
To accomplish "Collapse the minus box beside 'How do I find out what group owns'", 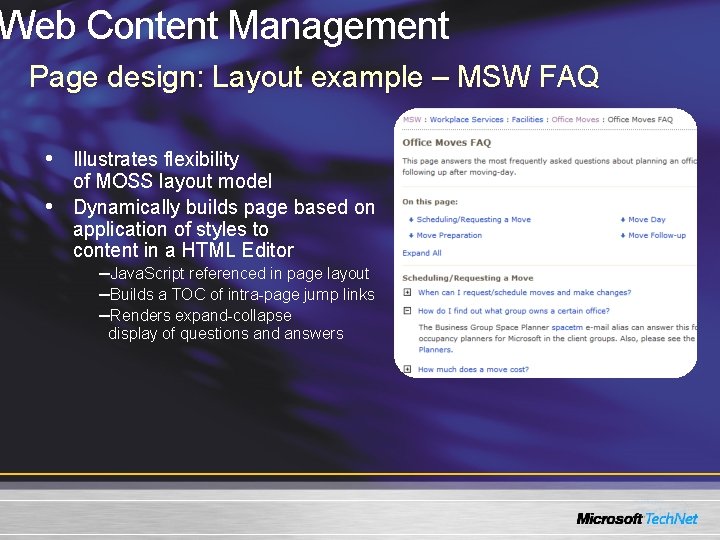I will tap(407, 310).
